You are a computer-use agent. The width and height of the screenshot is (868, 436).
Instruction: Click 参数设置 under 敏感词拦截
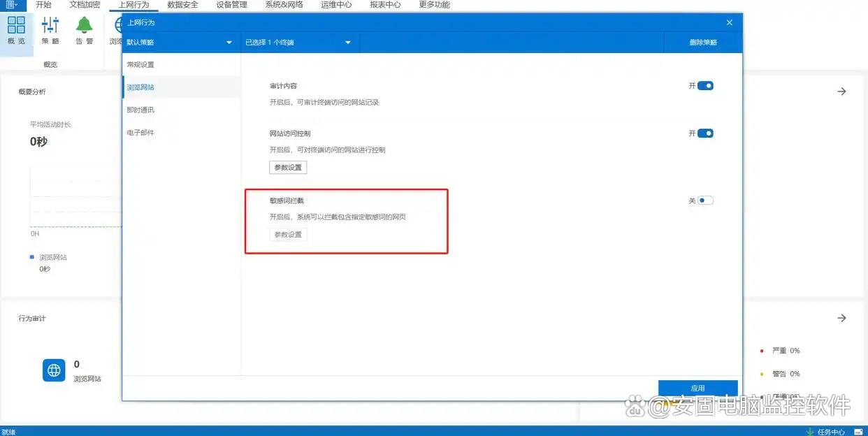coord(288,235)
